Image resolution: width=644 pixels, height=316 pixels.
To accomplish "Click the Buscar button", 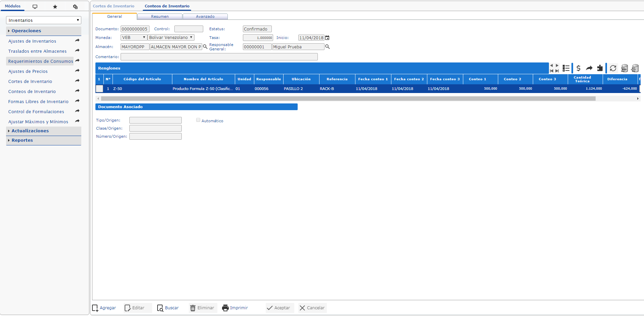I will 168,308.
